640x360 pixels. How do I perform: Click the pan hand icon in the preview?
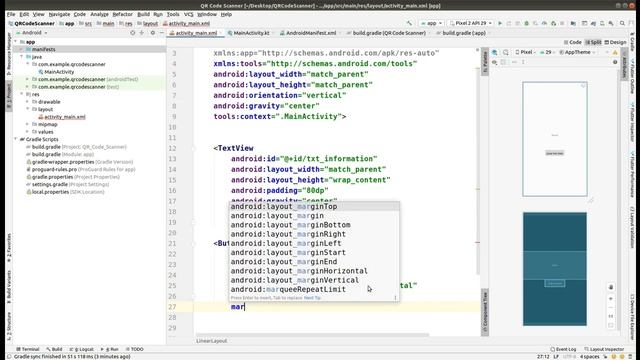tap(611, 287)
